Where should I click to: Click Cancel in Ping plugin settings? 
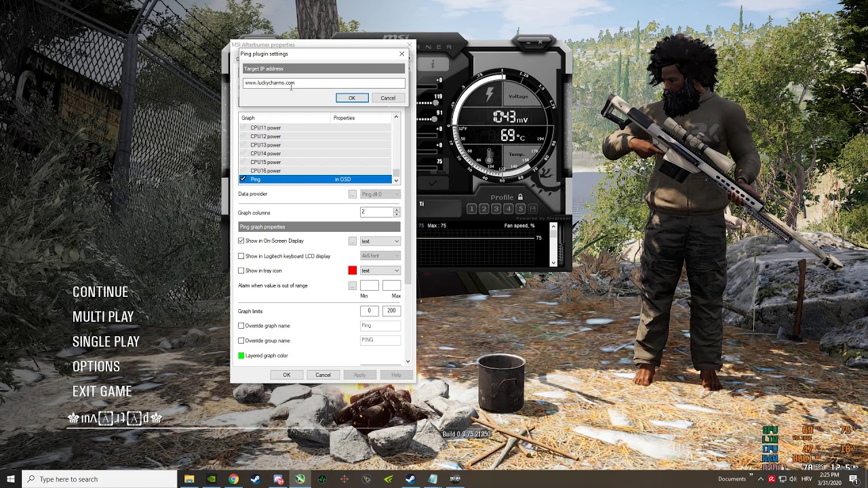pyautogui.click(x=388, y=98)
